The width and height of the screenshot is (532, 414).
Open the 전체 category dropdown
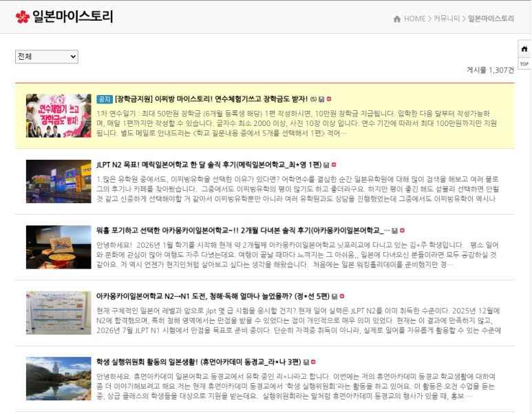[x=46, y=56]
